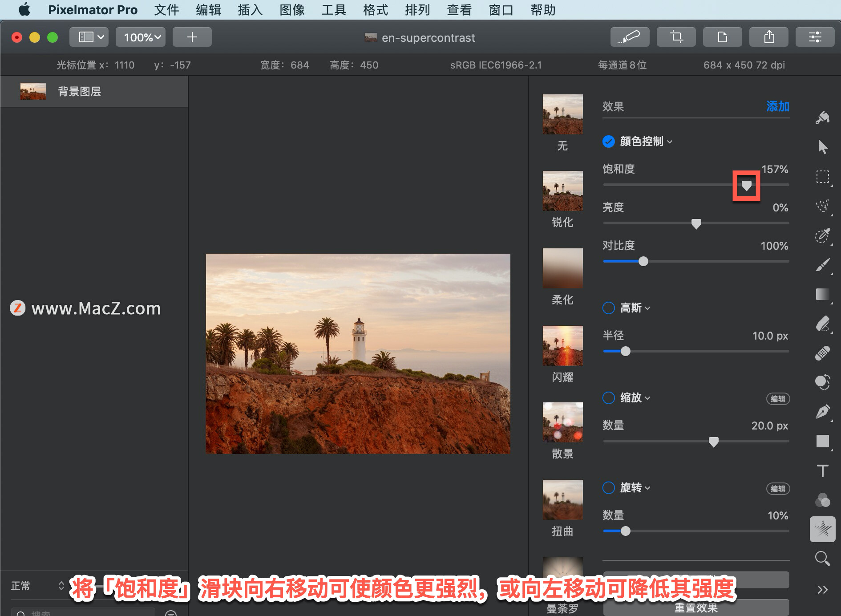Click the 旋转 数量 slider handle
Screen dimensions: 841x616
click(626, 531)
